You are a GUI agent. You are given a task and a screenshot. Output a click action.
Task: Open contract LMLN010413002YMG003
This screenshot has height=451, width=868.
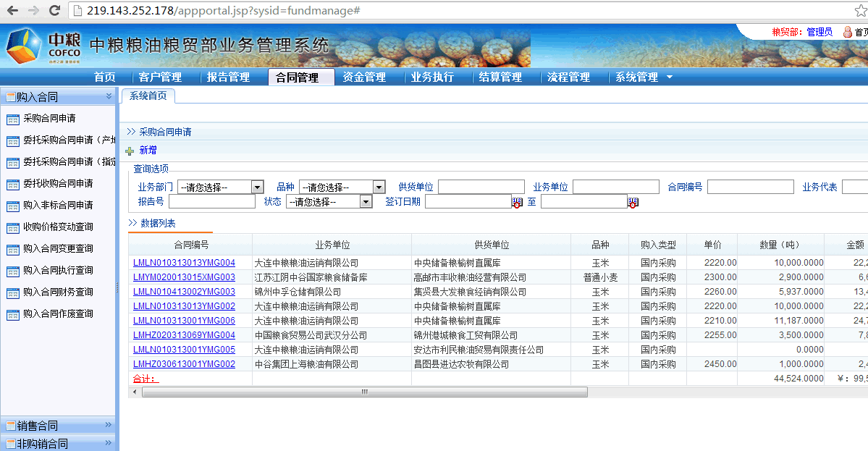click(185, 292)
